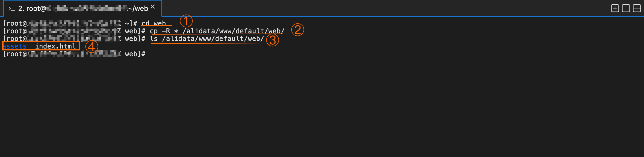Viewport: 644px width, 157px height.
Task: Click the last empty "web]#" prompt line
Action: point(135,54)
